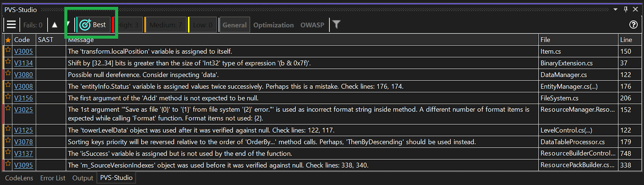Switch to the Error List tab

[x=52, y=178]
